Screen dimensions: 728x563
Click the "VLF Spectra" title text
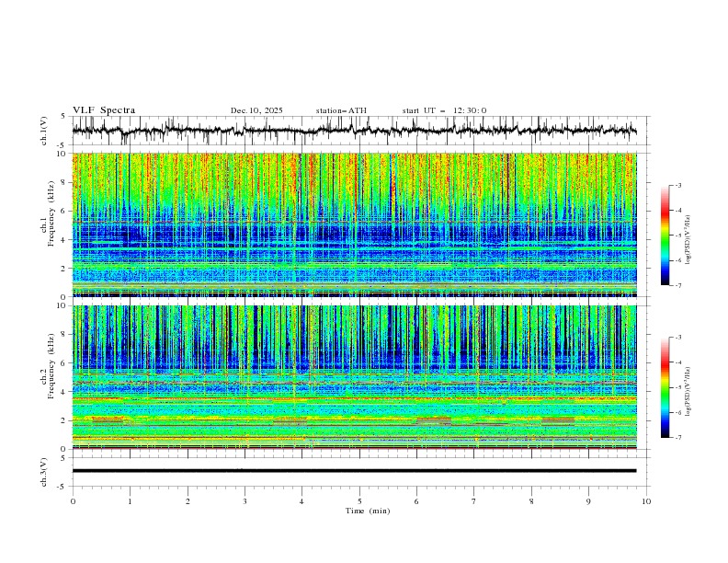click(104, 110)
